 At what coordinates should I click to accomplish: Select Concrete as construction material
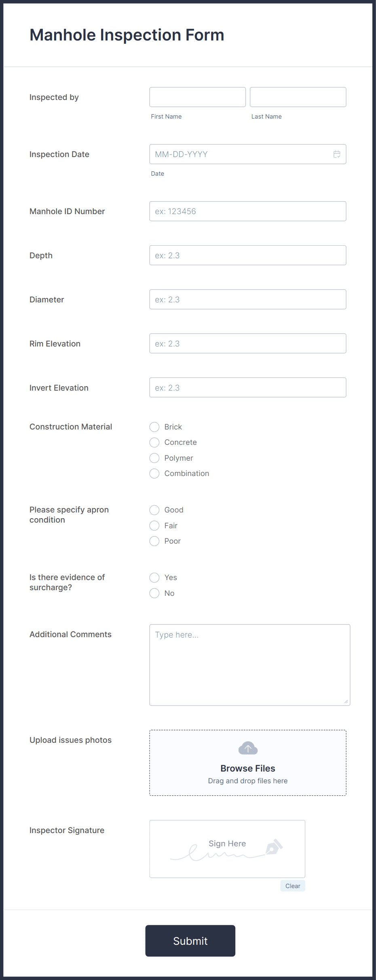coord(154,442)
